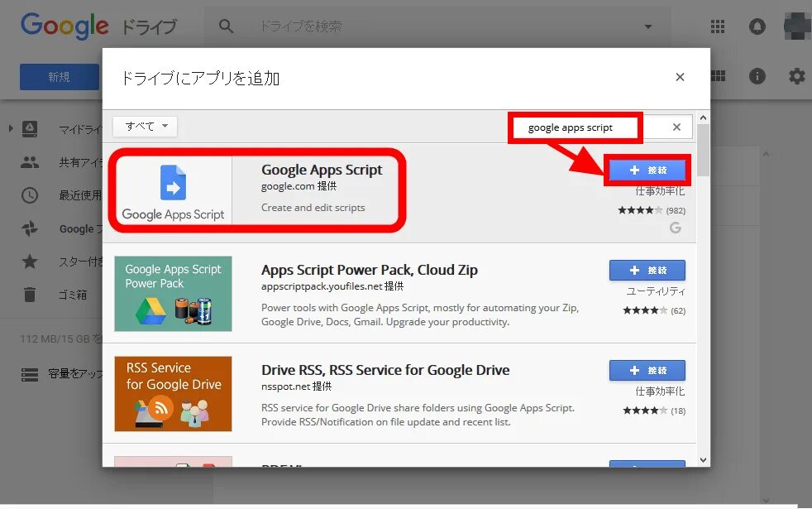Open the RSS Service for Google Drive thumbnail

point(173,393)
